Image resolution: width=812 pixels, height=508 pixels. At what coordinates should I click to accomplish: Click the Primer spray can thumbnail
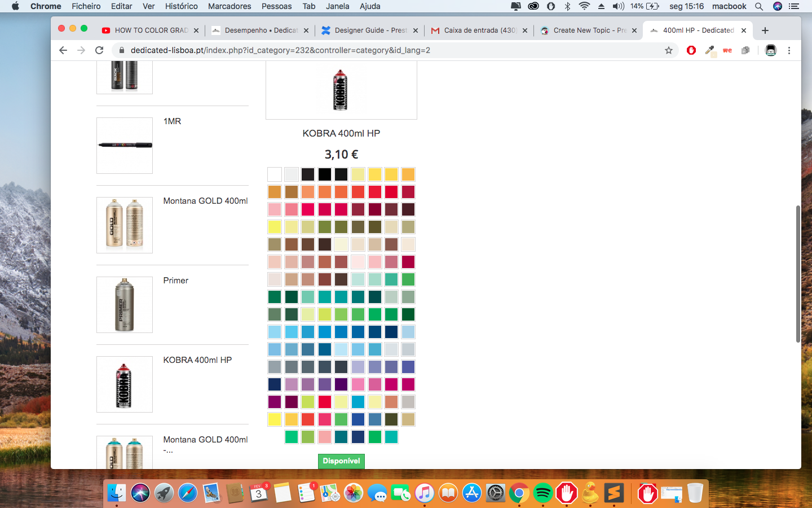pyautogui.click(x=125, y=305)
